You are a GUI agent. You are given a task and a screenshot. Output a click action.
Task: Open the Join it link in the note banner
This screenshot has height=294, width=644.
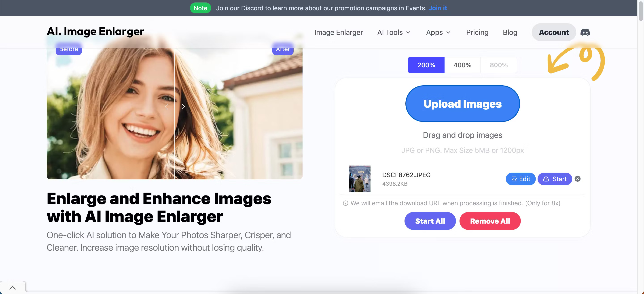tap(438, 8)
